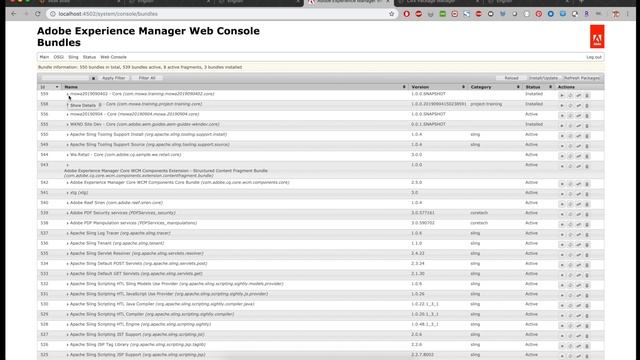Expand details of WKND Site Dev Core

67,124
